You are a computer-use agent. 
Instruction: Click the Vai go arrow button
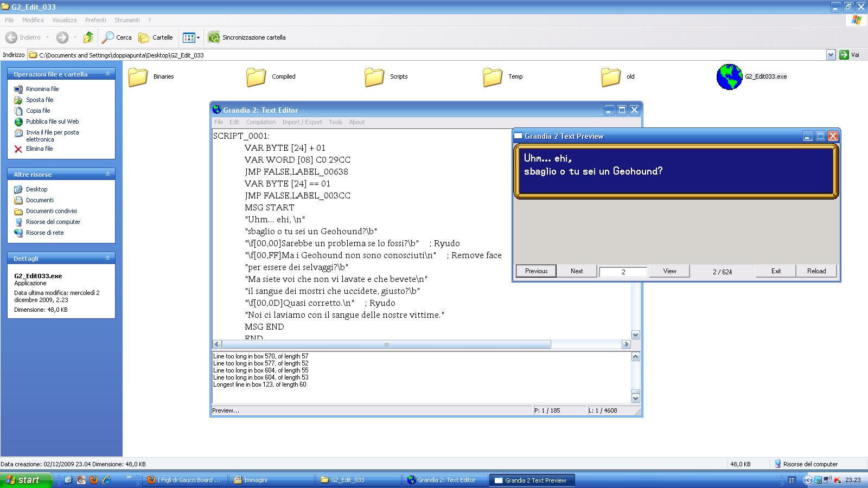pos(844,55)
